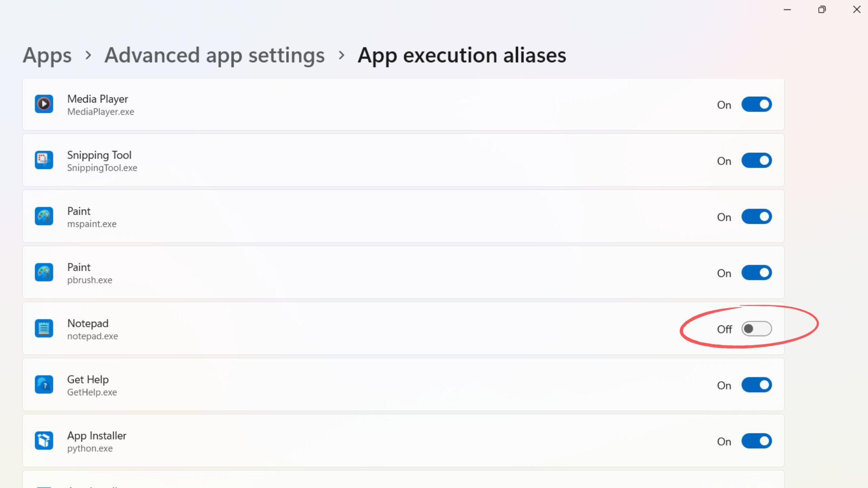
Task: Enable the notepad.exe alias toggle
Action: [x=756, y=329]
